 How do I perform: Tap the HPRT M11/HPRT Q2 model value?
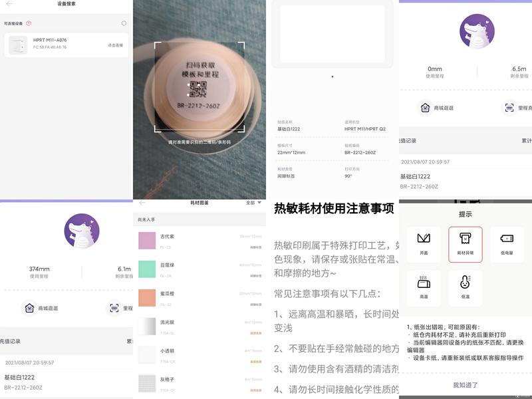(365, 129)
